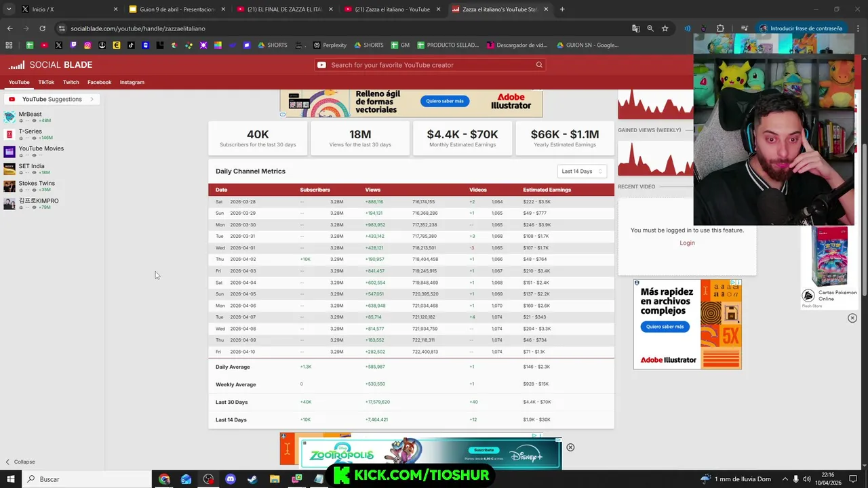Viewport: 868px width, 488px height.
Task: Switch to the TikTok platform tab
Action: click(46, 82)
